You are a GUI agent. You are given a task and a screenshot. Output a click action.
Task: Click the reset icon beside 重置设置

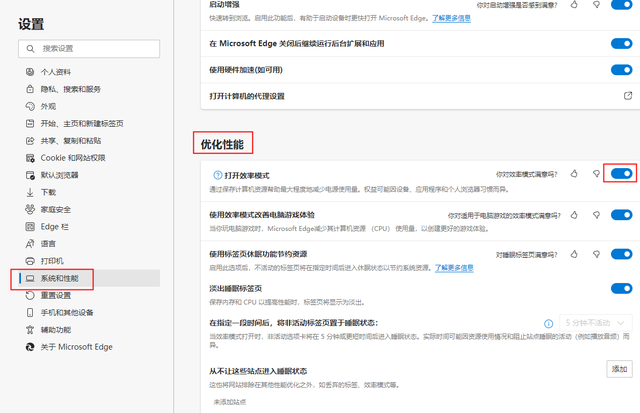tap(30, 295)
